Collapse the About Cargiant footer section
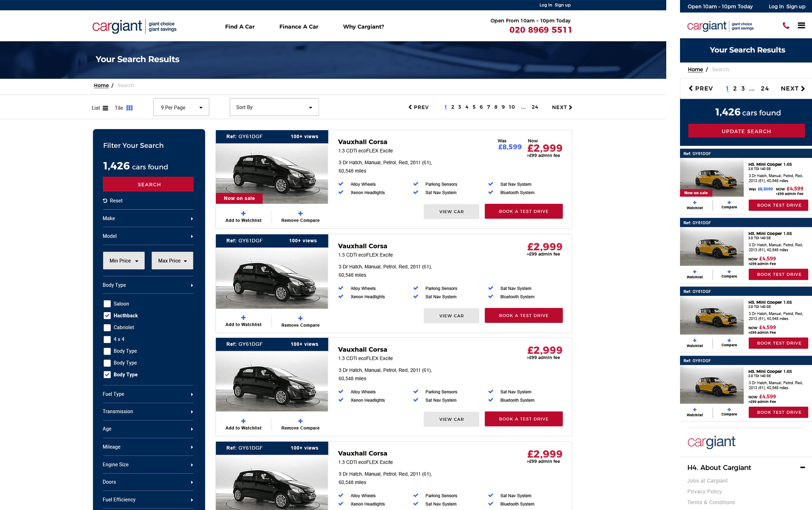Screen dimensions: 812x510 802,467
